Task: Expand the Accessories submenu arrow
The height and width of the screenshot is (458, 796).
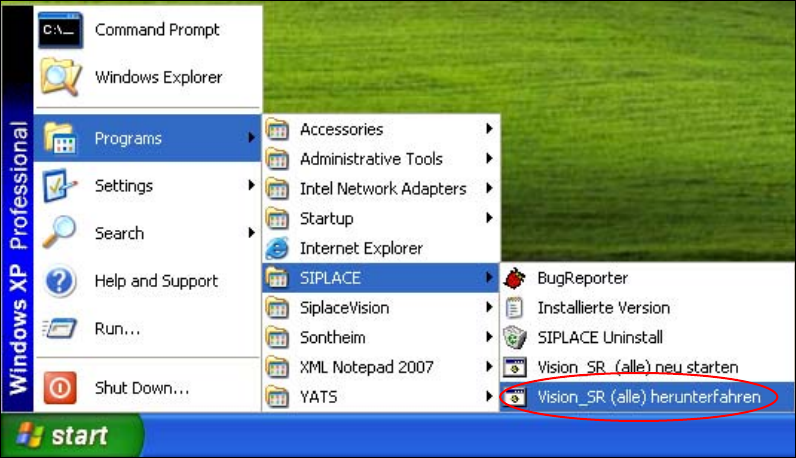Action: (489, 128)
